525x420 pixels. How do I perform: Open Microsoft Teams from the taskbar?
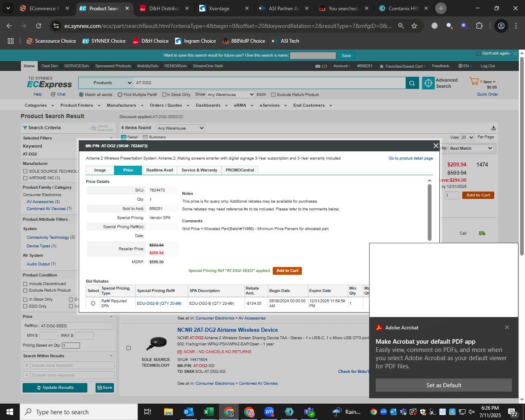coord(309,412)
